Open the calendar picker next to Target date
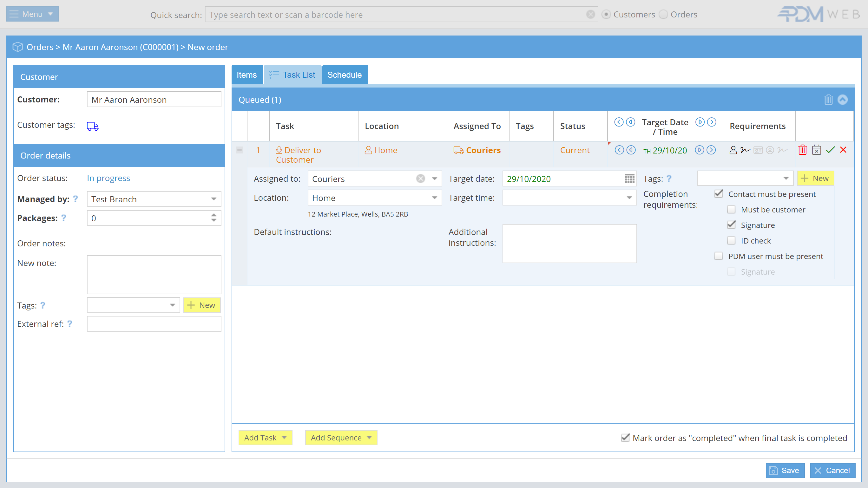868x488 pixels. click(x=629, y=179)
